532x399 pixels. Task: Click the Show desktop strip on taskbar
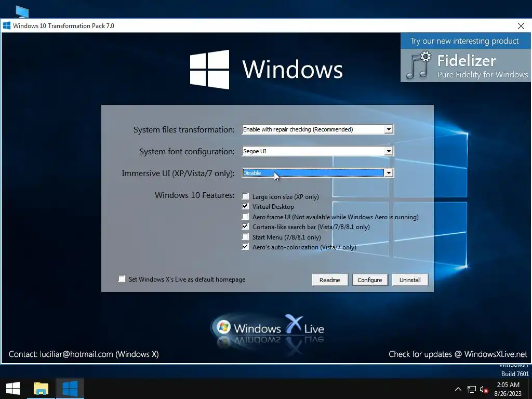(x=530, y=389)
